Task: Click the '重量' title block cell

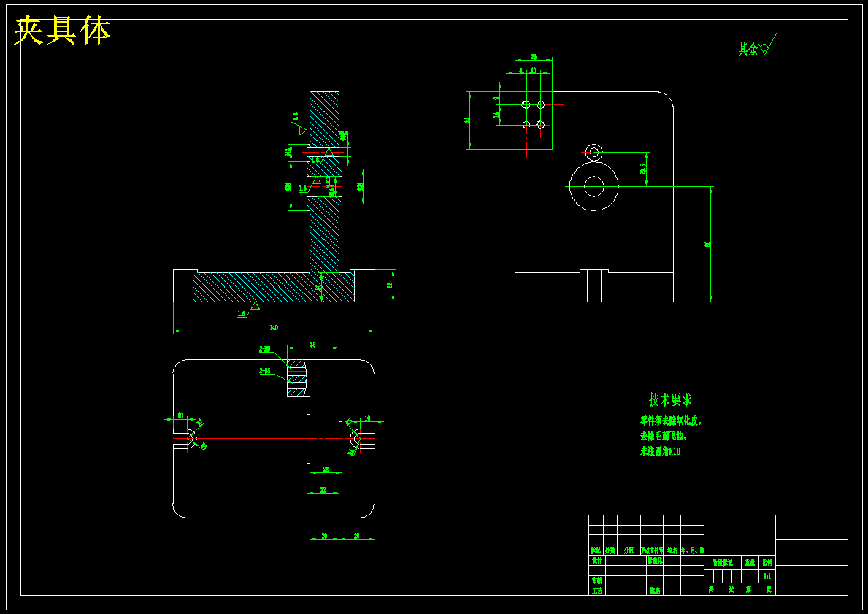Action: [x=750, y=562]
